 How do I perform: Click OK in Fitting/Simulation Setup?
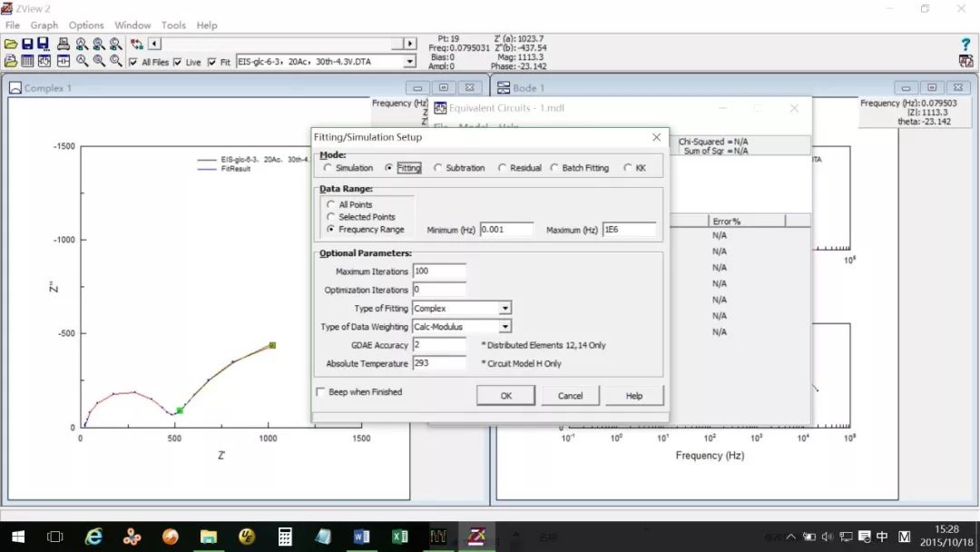(505, 396)
